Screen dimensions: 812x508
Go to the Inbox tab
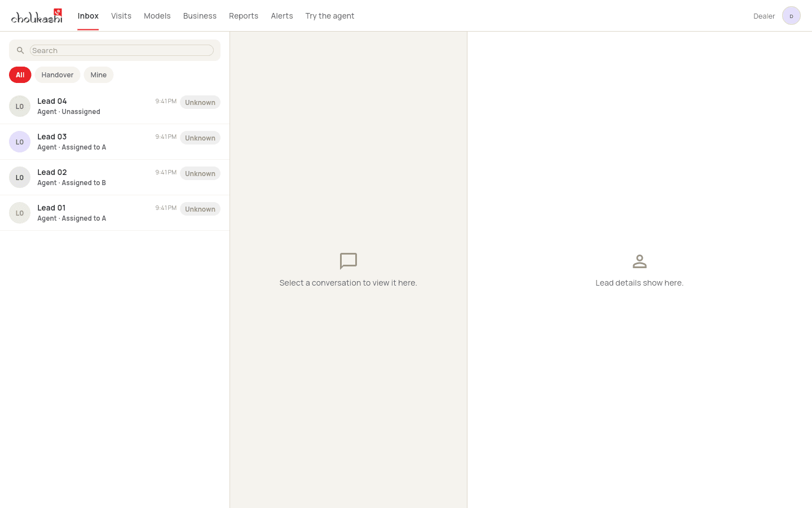point(88,16)
